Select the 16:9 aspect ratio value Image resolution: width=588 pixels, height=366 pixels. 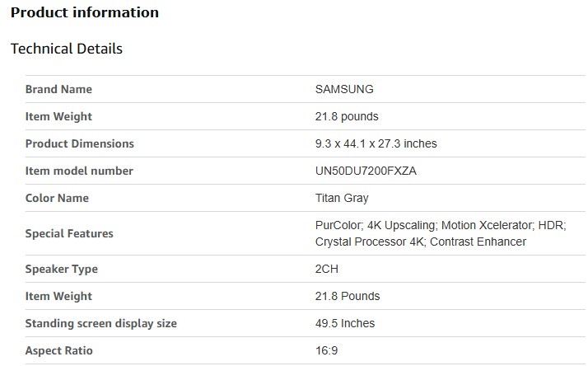[327, 350]
